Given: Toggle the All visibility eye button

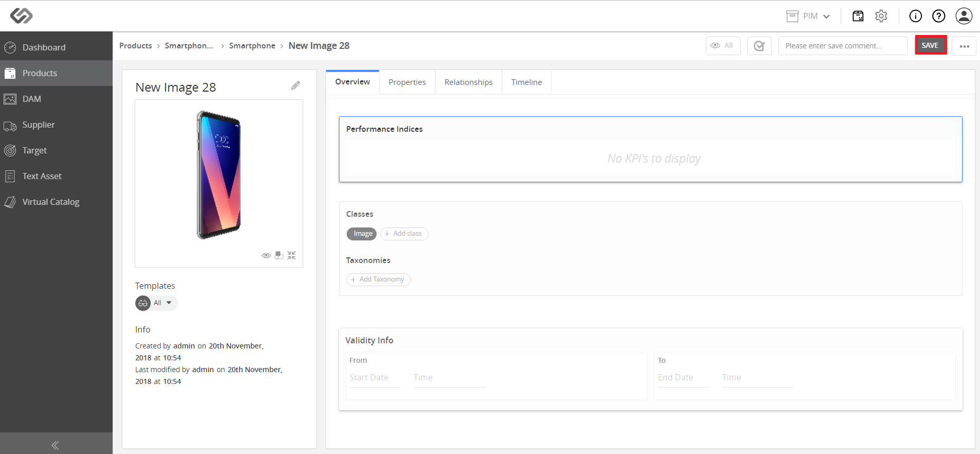Looking at the screenshot, I should (723, 46).
